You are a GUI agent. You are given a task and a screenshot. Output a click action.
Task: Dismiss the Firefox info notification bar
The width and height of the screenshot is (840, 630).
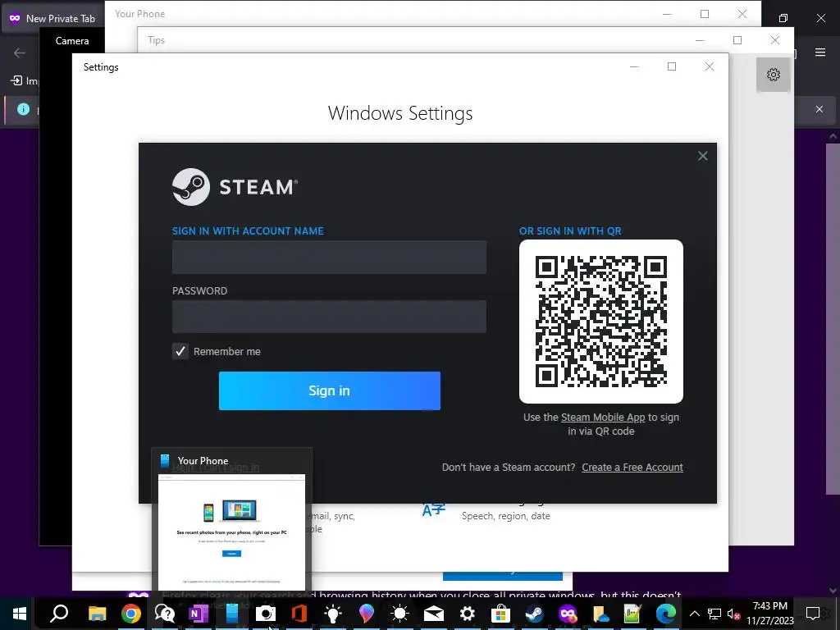pos(819,109)
